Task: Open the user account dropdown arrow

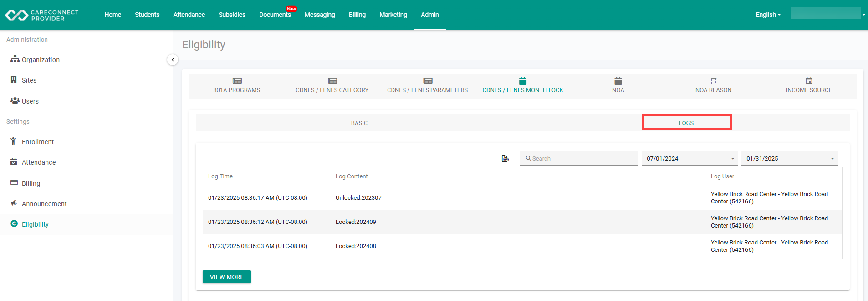Action: click(x=864, y=15)
